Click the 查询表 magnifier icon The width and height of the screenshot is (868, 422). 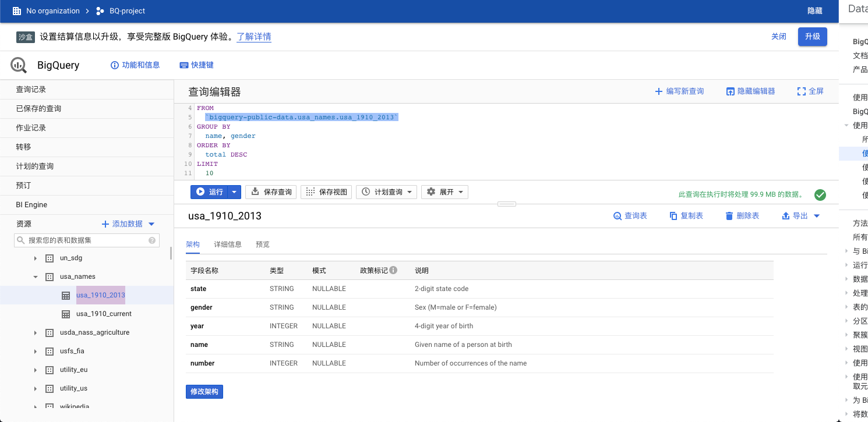(618, 216)
